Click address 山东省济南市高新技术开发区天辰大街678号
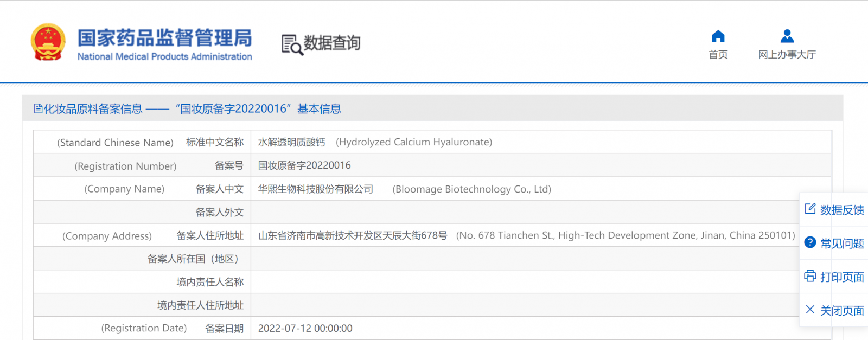The image size is (868, 340). point(353,235)
